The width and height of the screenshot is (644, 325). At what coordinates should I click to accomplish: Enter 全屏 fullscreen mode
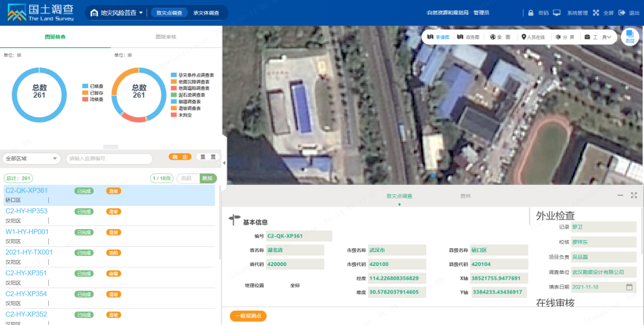(598, 13)
